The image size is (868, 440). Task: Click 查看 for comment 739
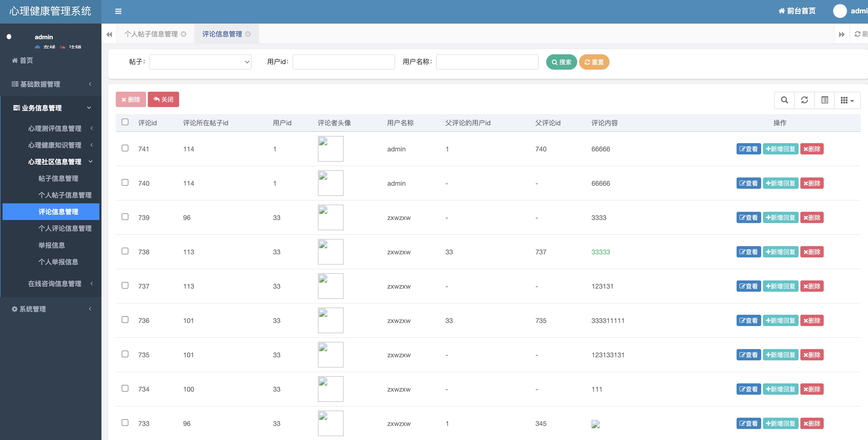(x=748, y=218)
